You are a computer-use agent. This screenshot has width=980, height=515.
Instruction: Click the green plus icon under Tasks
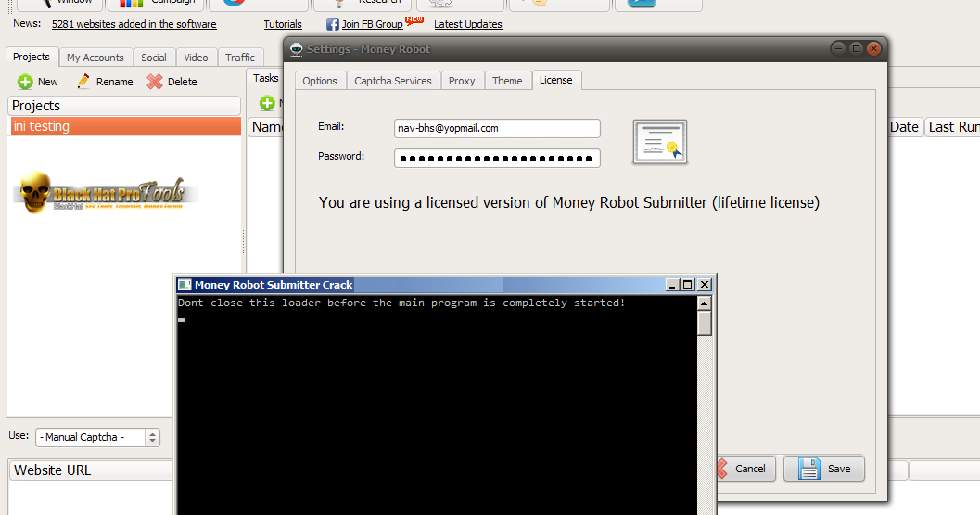click(x=267, y=103)
